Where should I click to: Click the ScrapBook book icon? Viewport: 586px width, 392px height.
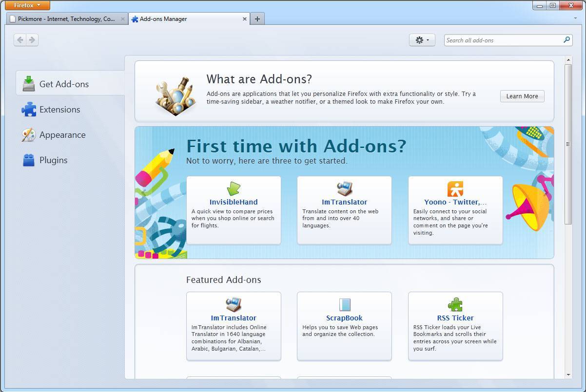(x=344, y=305)
